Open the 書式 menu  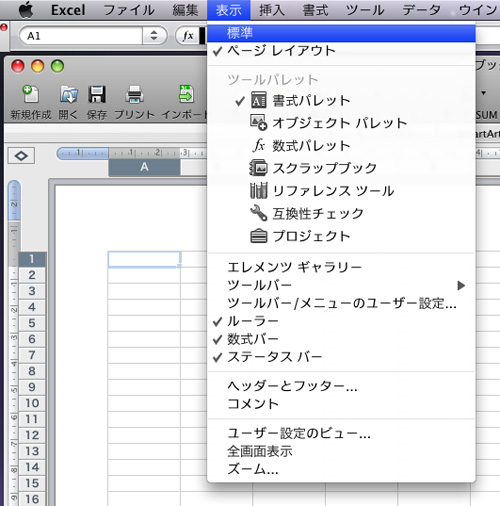point(315,10)
